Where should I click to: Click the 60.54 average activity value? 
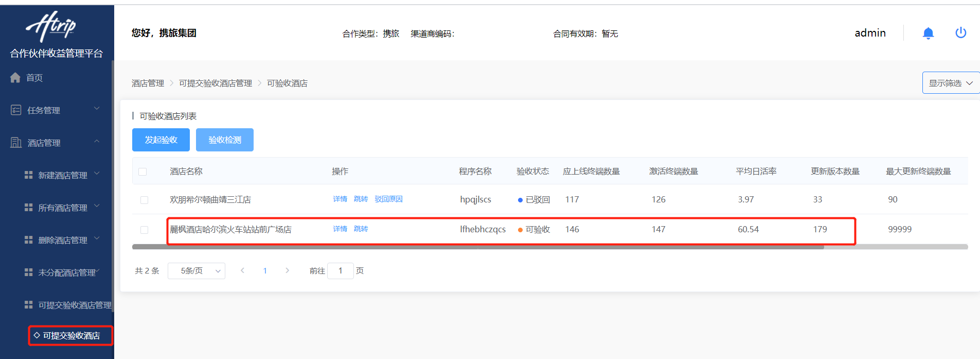pos(748,229)
